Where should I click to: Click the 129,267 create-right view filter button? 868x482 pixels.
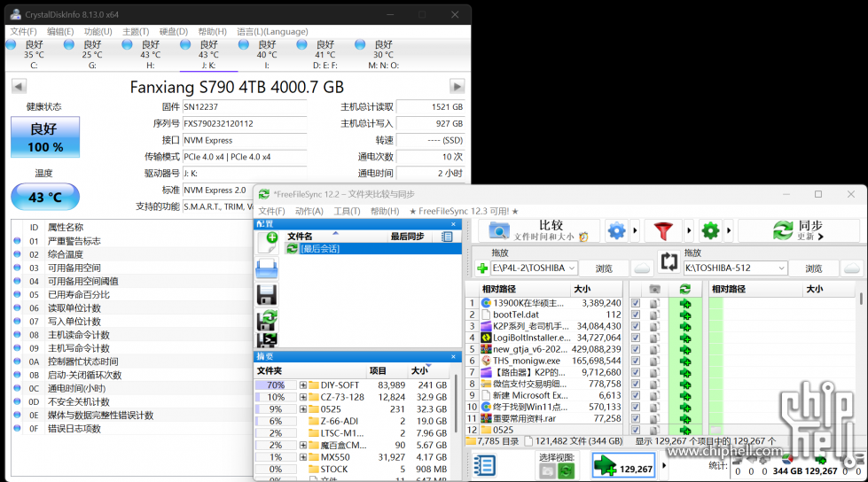click(x=624, y=466)
